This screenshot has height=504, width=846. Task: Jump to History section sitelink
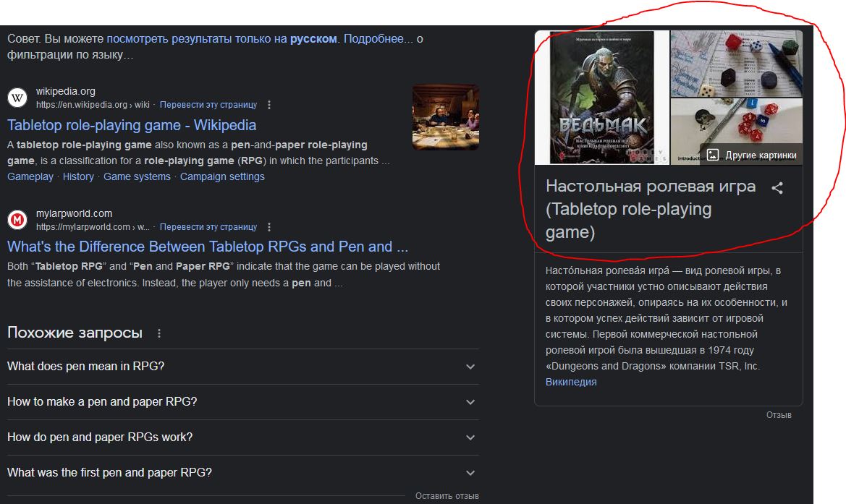pyautogui.click(x=78, y=177)
